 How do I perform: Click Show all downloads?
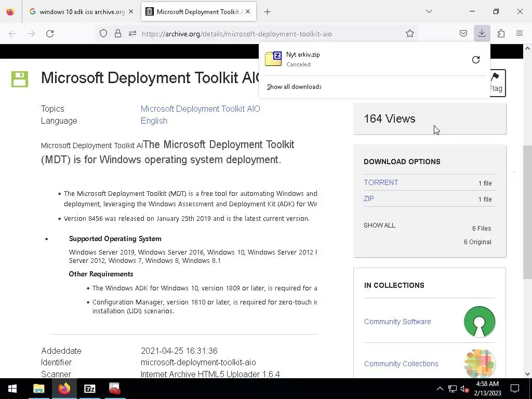[294, 87]
